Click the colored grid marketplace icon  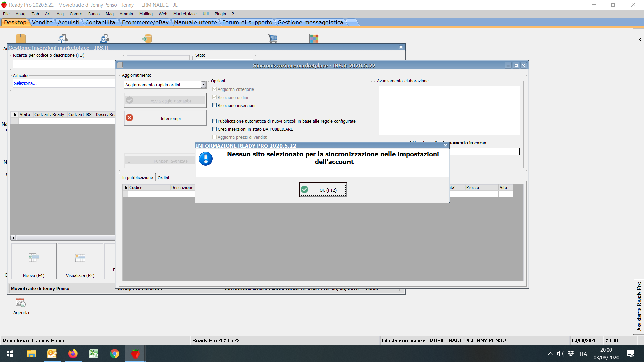click(314, 38)
